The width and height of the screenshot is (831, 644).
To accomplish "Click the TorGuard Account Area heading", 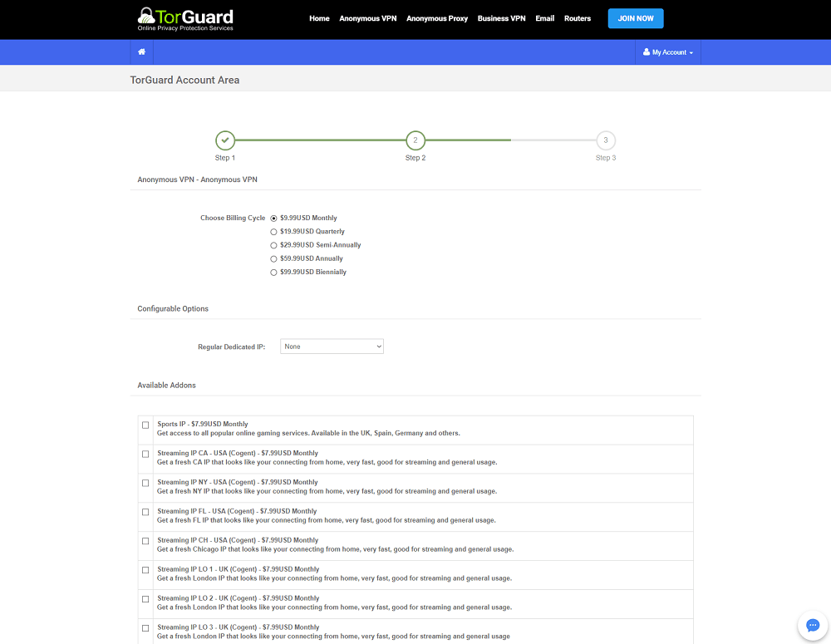I will pyautogui.click(x=185, y=80).
